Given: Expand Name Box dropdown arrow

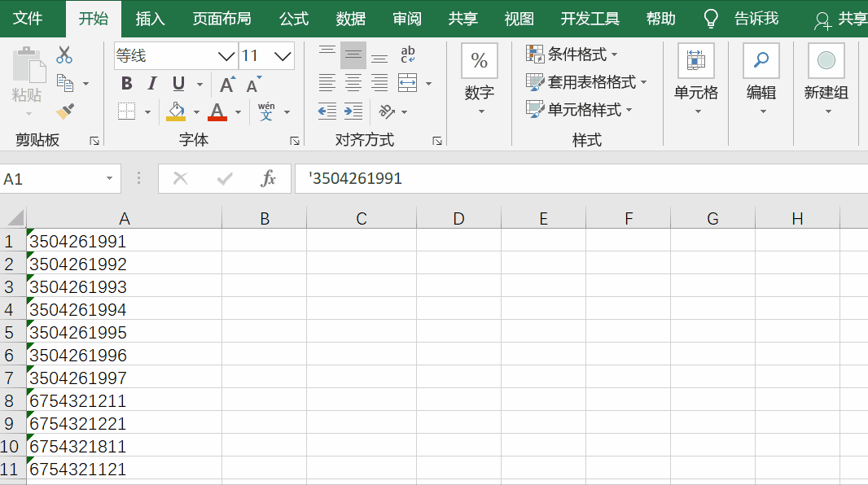Looking at the screenshot, I should [109, 179].
